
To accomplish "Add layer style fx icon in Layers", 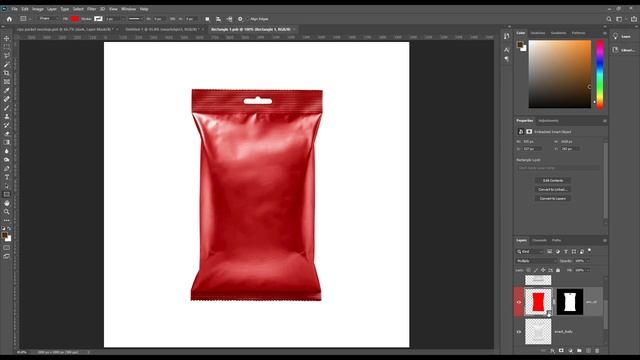I will pos(552,351).
